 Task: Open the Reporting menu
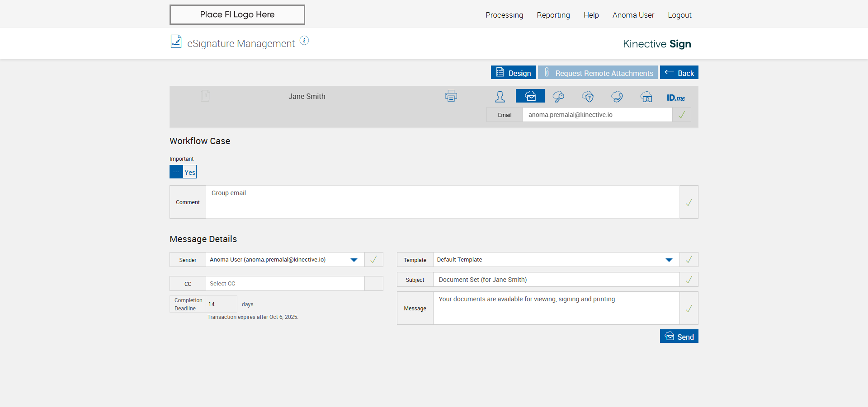(553, 15)
